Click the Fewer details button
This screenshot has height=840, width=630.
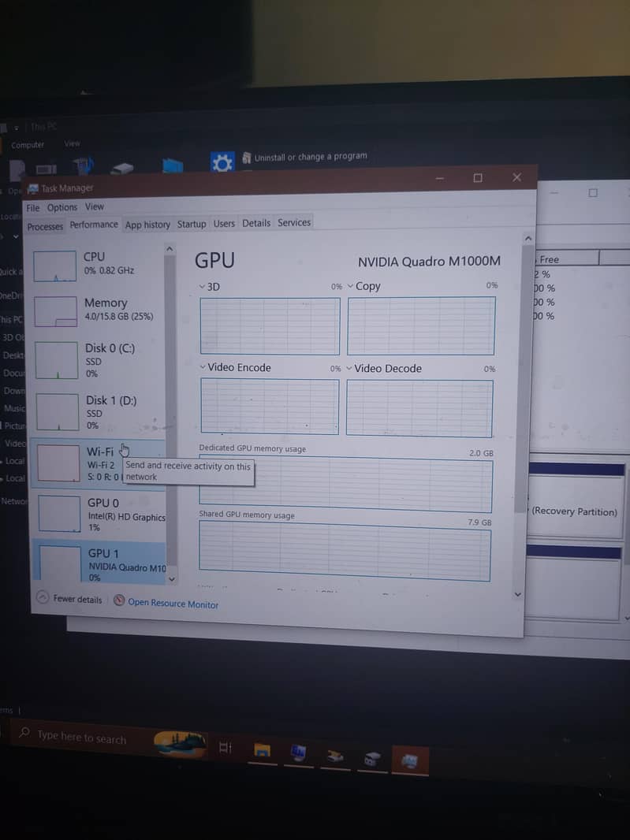(69, 599)
